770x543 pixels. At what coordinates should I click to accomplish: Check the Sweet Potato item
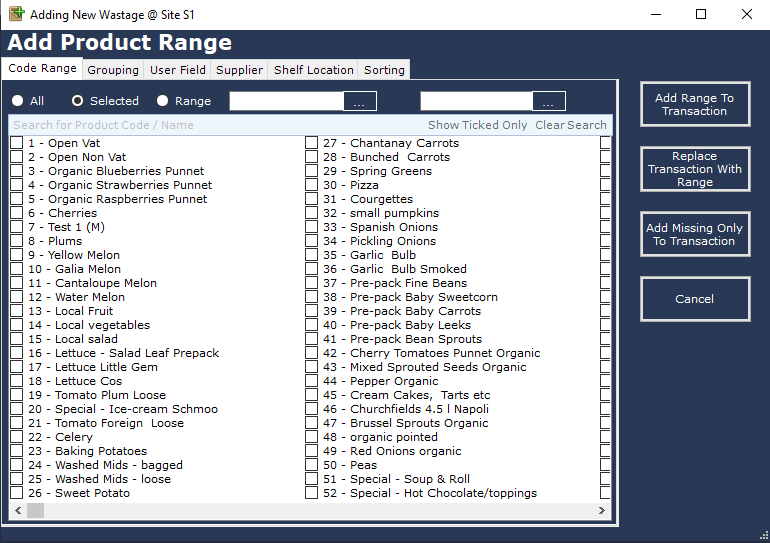coord(17,493)
